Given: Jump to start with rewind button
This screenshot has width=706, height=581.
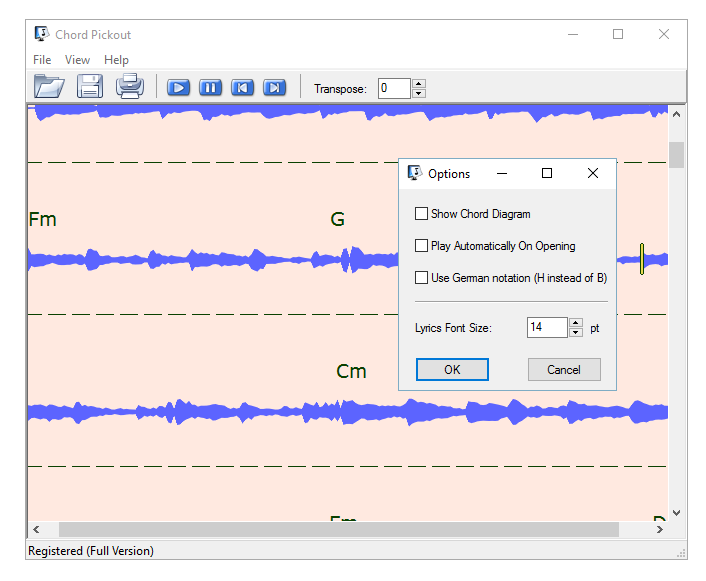Looking at the screenshot, I should coord(242,87).
